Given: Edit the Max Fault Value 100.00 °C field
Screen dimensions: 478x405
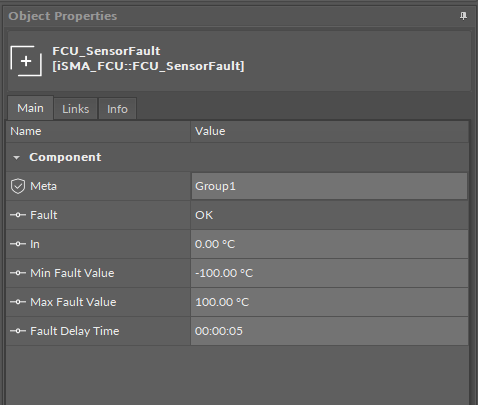Looking at the screenshot, I should pyautogui.click(x=329, y=302).
